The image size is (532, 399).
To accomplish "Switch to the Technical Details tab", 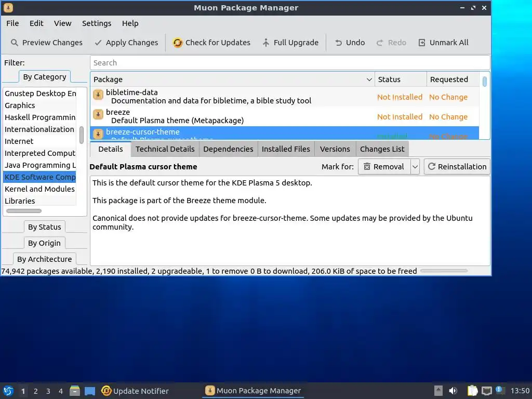I will click(x=165, y=149).
